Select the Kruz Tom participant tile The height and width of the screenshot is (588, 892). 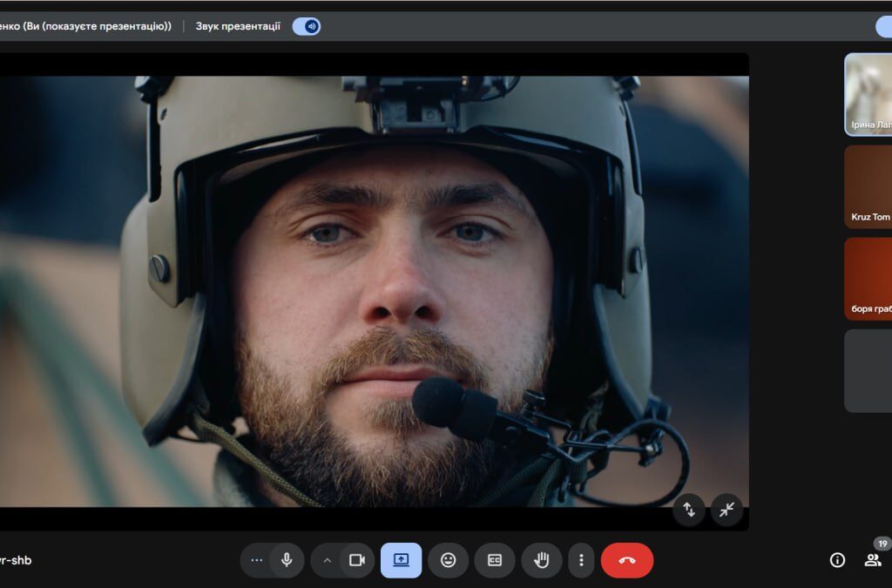868,186
